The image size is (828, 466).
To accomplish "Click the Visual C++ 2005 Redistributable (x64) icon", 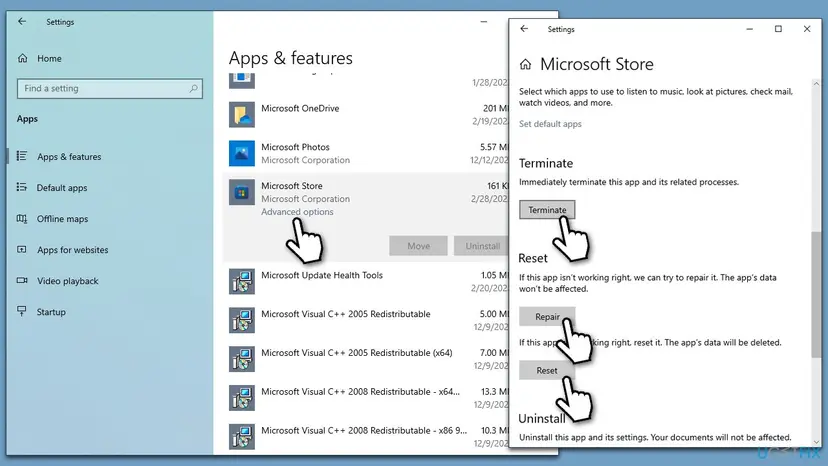I will pos(242,359).
